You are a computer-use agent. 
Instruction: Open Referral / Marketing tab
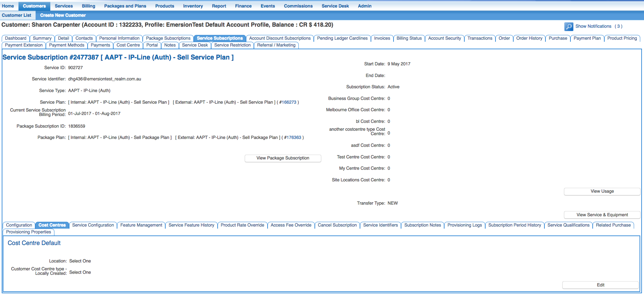coord(276,45)
